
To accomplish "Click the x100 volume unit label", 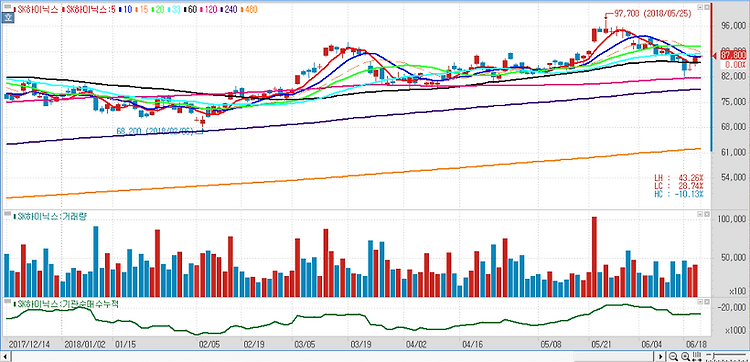I will [x=737, y=291].
